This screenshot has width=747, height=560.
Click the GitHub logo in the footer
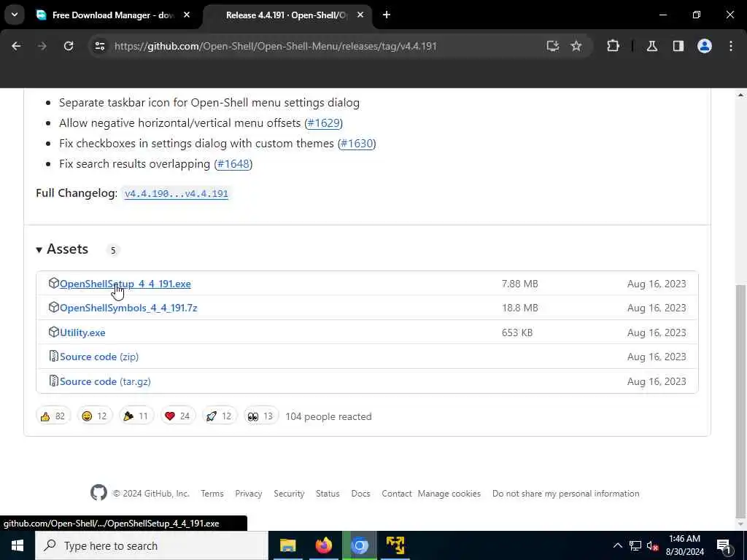98,493
